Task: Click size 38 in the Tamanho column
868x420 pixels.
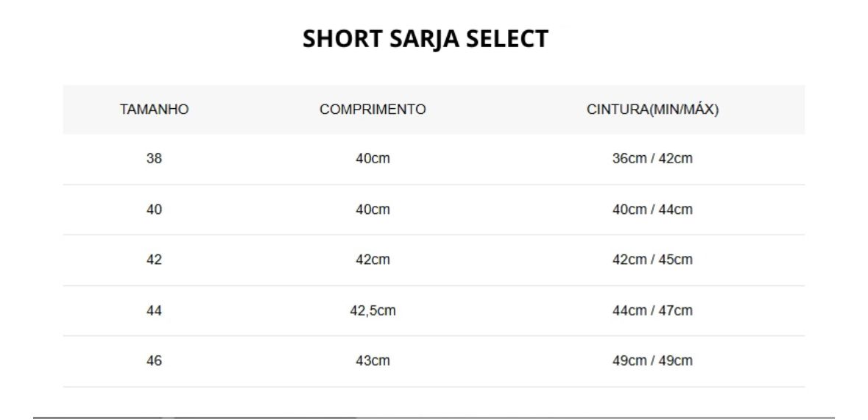Action: click(x=154, y=159)
